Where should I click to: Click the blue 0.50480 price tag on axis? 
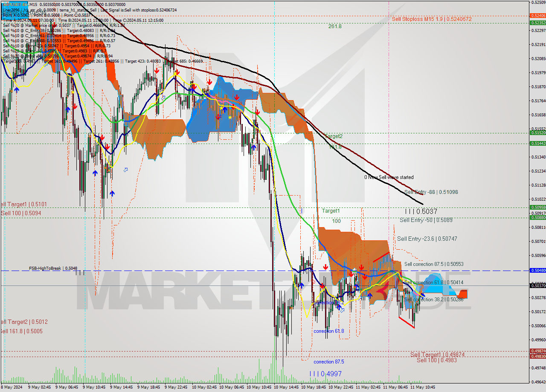click(537, 271)
